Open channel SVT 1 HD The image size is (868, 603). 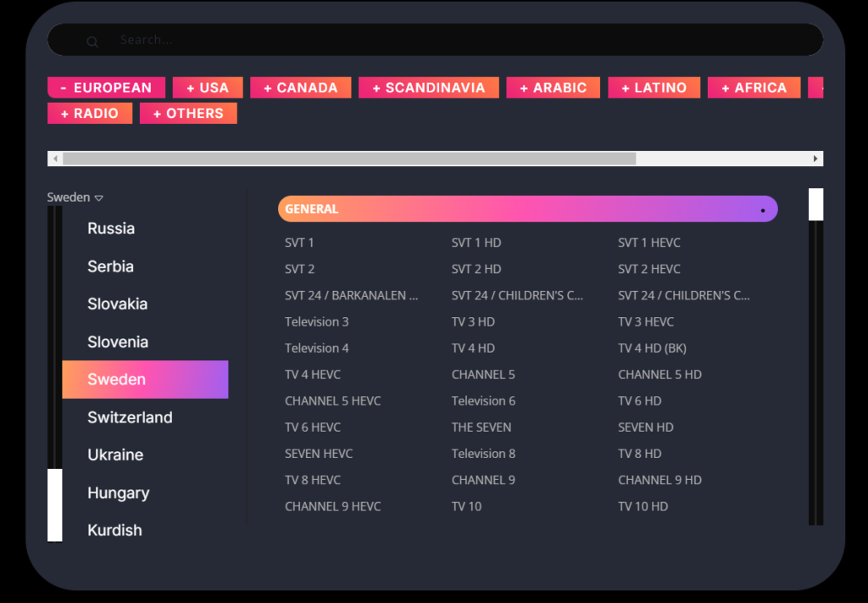click(476, 243)
